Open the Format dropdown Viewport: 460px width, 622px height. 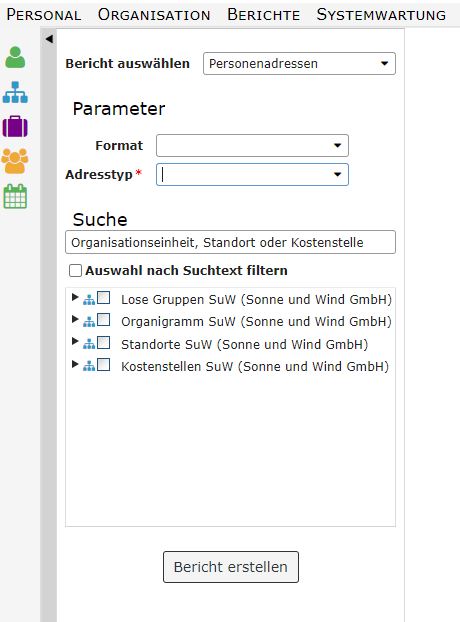click(252, 146)
